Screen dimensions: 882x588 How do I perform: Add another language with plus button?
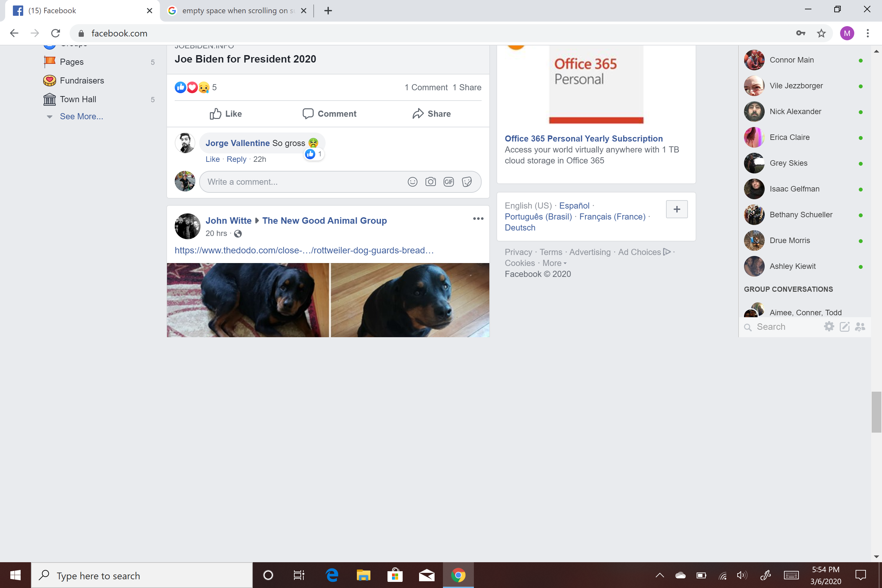677,209
